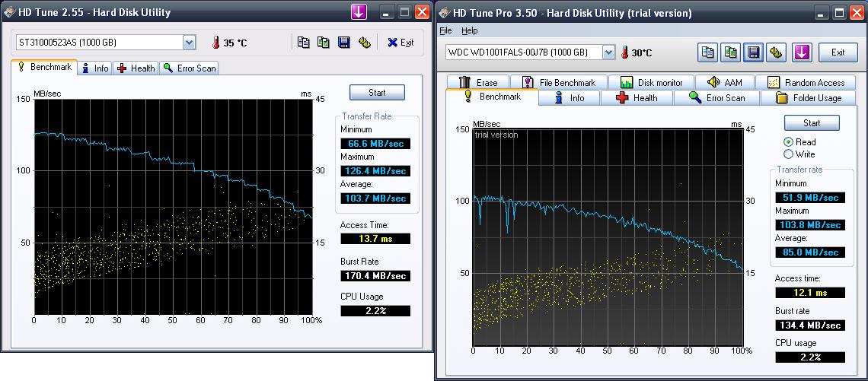Click save floppy icon in HD Tune Pro toolbar

point(753,52)
